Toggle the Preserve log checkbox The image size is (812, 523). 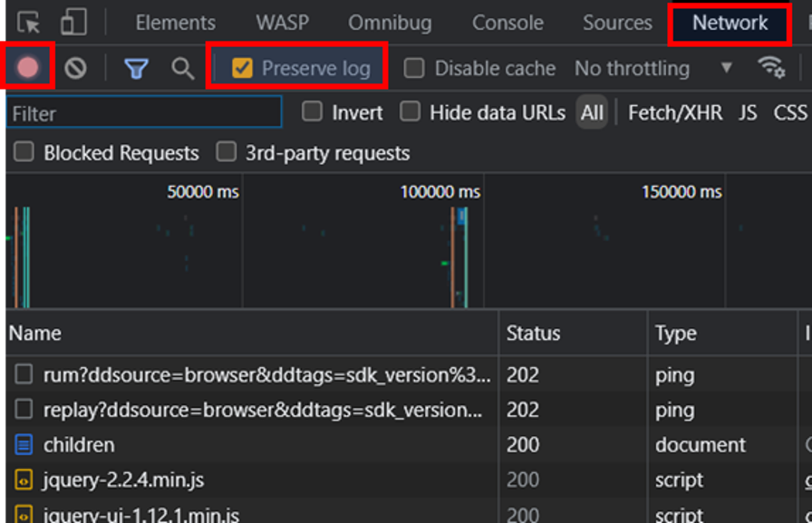pyautogui.click(x=242, y=68)
